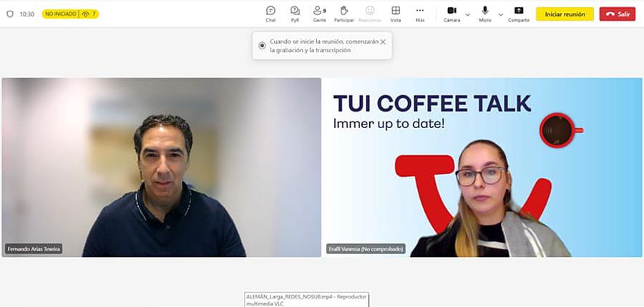Click the eye viewers count indicator
644x307 pixels.
89,14
